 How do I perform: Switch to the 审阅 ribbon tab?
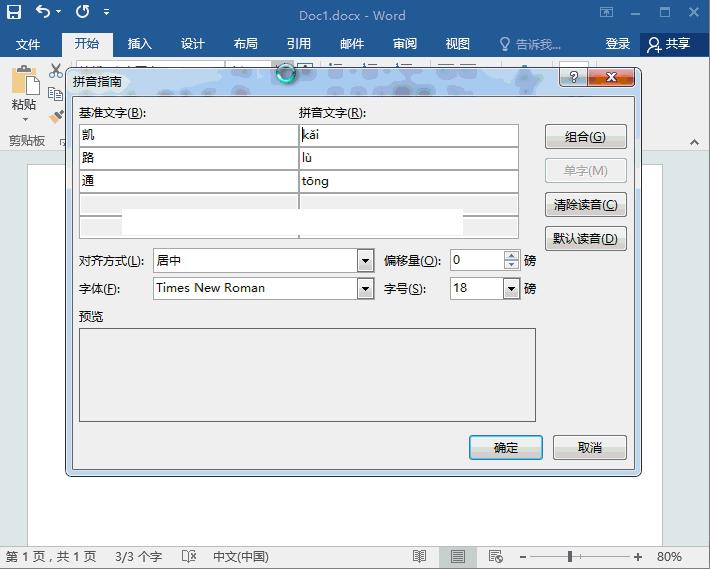click(x=405, y=44)
